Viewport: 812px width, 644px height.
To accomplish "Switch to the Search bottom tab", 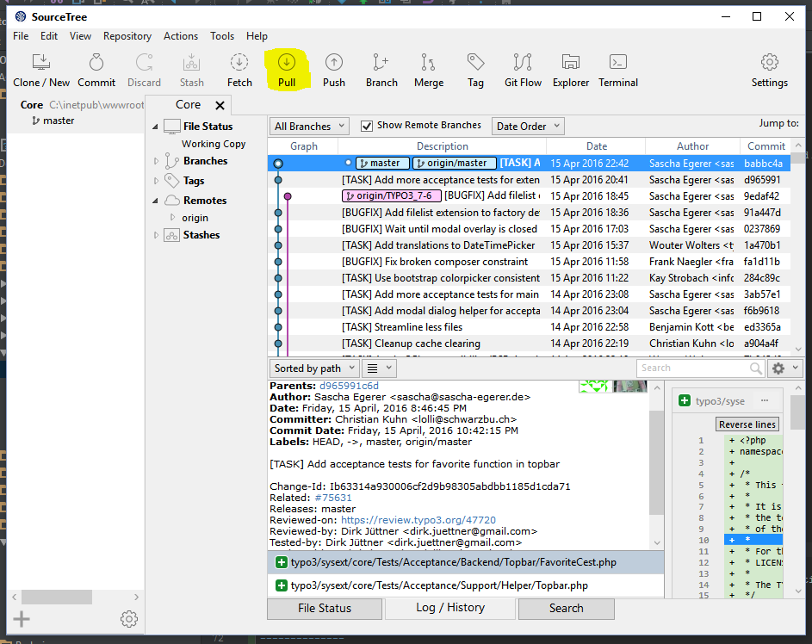I will point(566,609).
